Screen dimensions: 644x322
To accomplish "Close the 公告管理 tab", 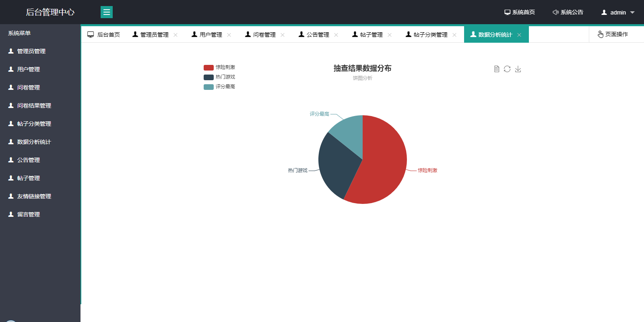I will pyautogui.click(x=336, y=35).
